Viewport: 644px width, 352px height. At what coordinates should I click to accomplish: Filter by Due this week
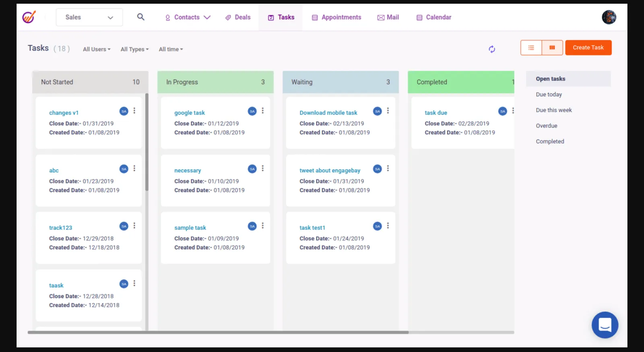click(554, 110)
